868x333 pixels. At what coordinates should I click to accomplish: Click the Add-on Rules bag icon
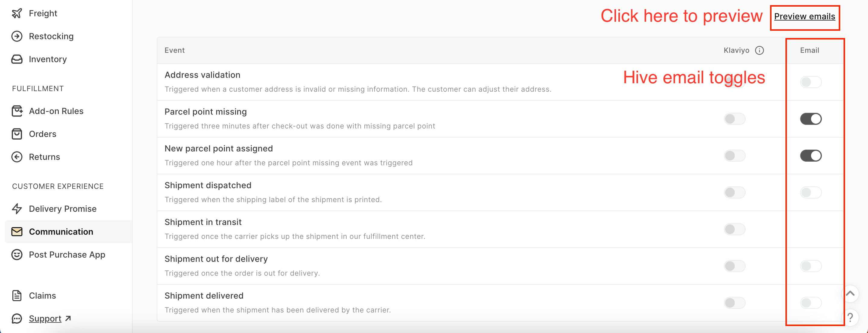pos(17,111)
